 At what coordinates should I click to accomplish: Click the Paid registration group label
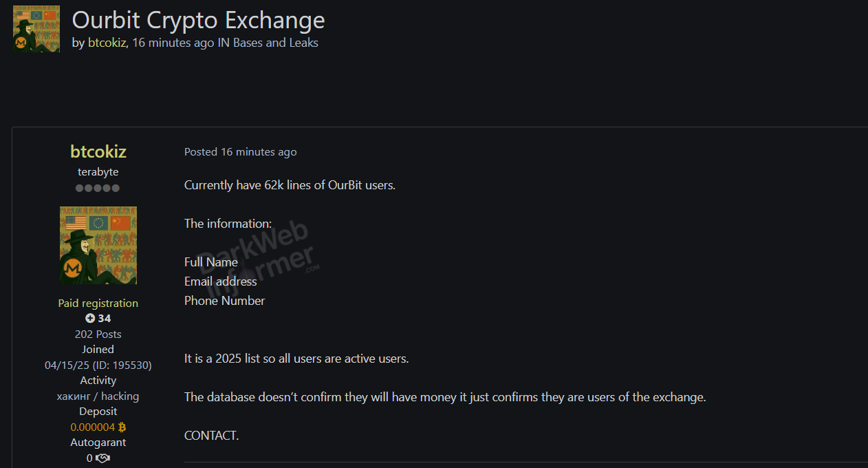[98, 303]
